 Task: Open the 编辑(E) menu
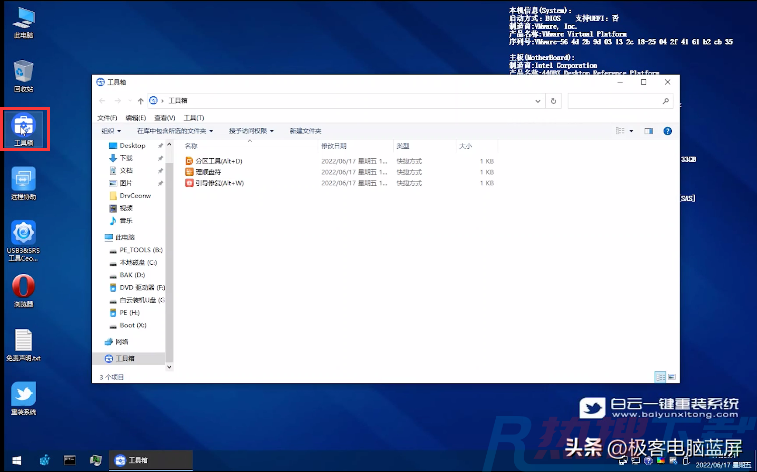pyautogui.click(x=136, y=118)
